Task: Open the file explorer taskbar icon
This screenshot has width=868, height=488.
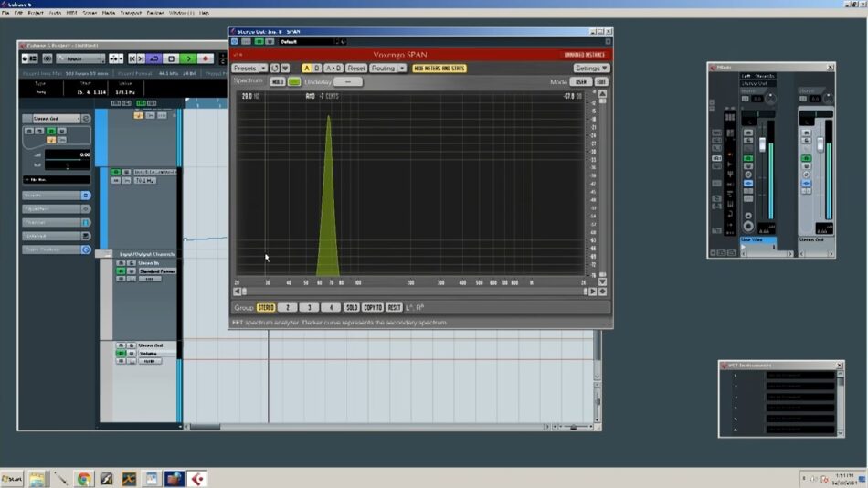Action: click(37, 479)
